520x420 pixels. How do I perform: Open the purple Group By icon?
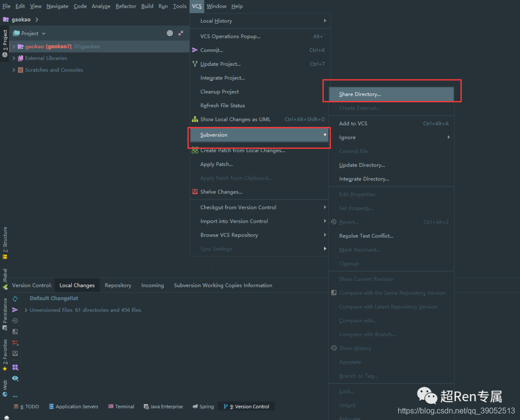coord(15,367)
